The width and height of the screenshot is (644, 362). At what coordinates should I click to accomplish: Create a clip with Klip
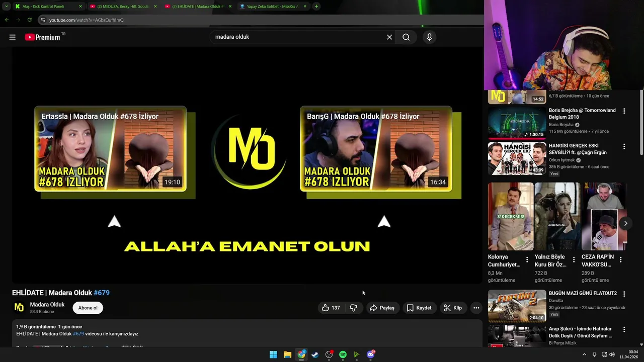[x=453, y=308]
